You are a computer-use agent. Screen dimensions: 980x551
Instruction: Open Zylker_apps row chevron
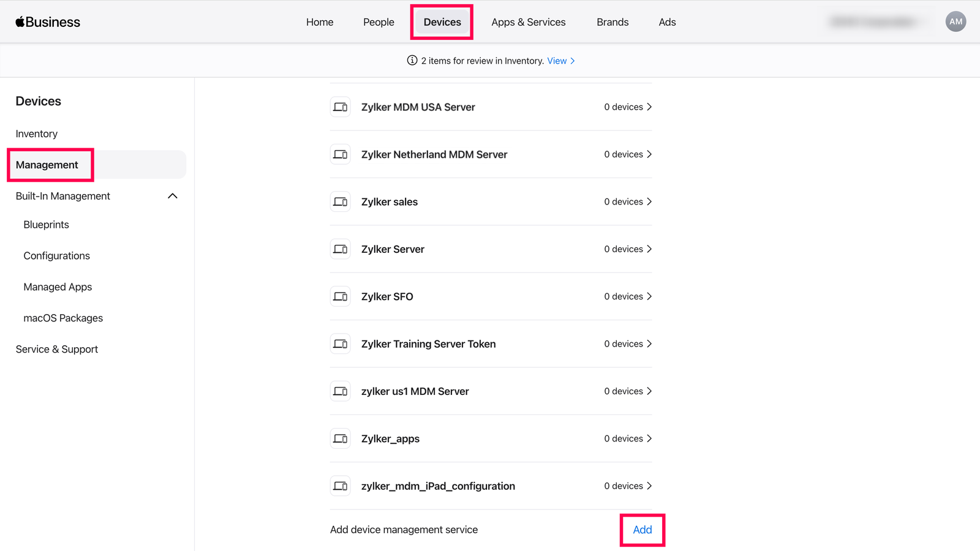(x=649, y=438)
